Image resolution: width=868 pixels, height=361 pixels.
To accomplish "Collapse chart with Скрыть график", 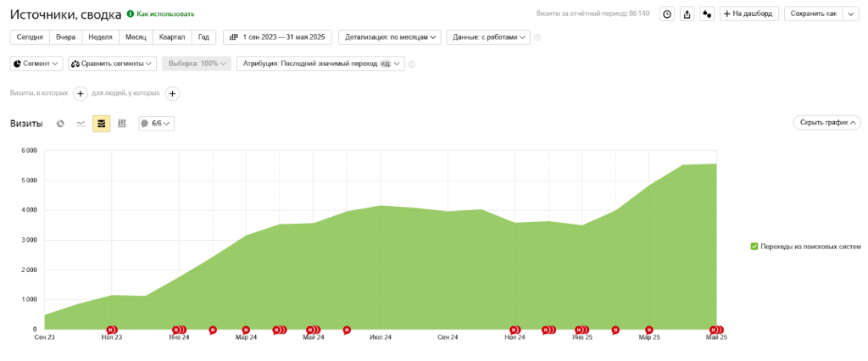I will tap(826, 123).
